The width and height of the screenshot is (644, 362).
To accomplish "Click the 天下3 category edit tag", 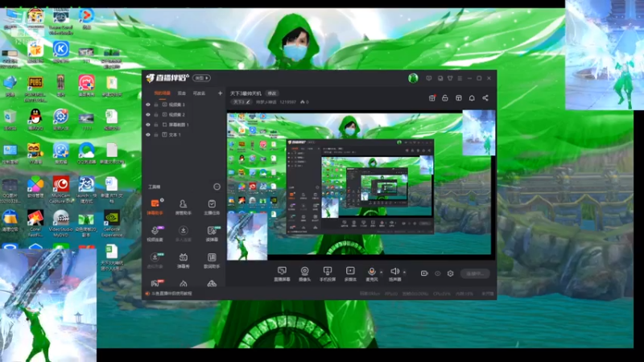I will pos(241,102).
